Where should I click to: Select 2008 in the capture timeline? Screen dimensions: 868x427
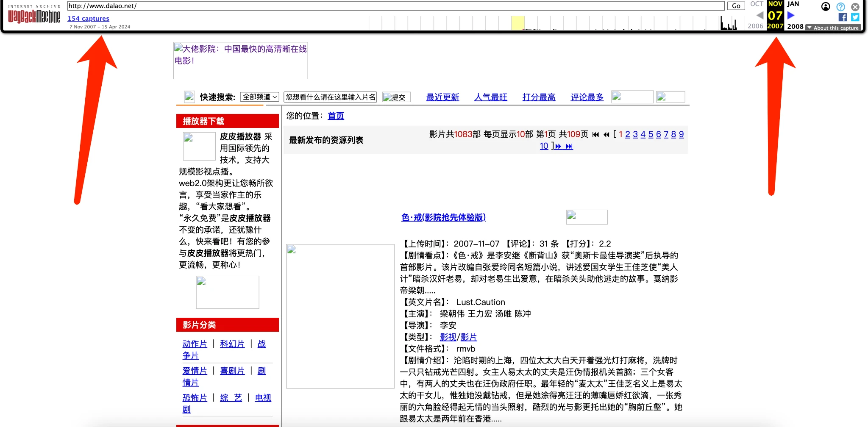point(795,26)
